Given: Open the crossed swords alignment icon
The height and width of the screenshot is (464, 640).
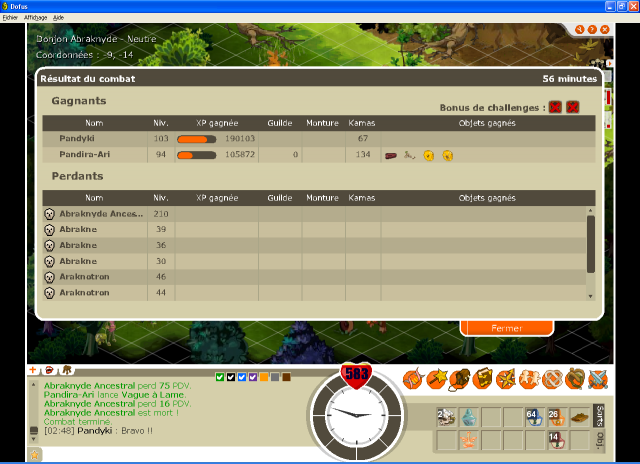Looking at the screenshot, I should tap(598, 379).
